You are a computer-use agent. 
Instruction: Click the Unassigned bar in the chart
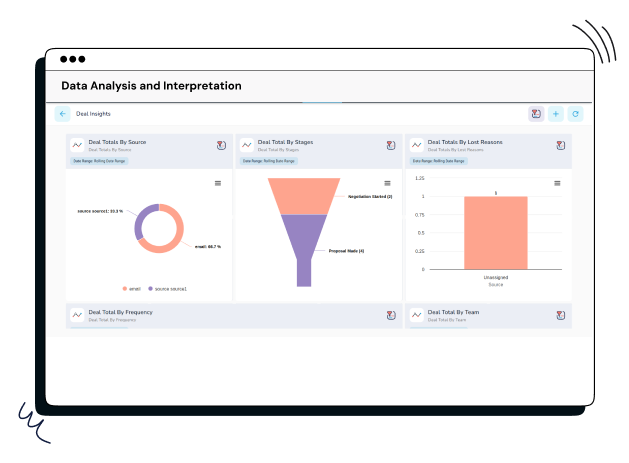[x=495, y=232]
